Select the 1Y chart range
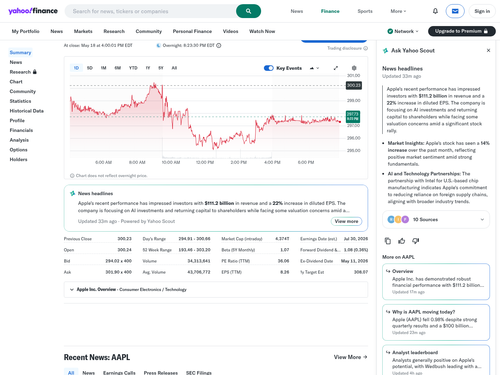The height and width of the screenshot is (375, 500). pyautogui.click(x=148, y=68)
